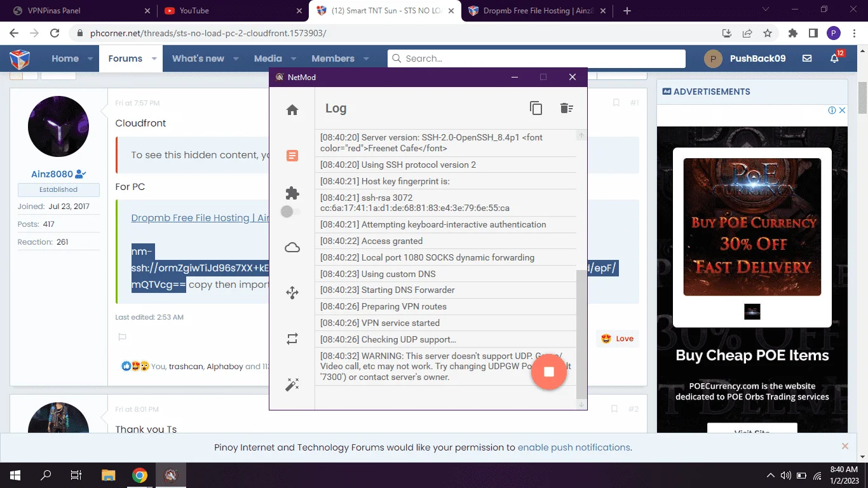Close the advertisement with X icon
Image resolution: width=868 pixels, height=488 pixels.
pyautogui.click(x=843, y=111)
